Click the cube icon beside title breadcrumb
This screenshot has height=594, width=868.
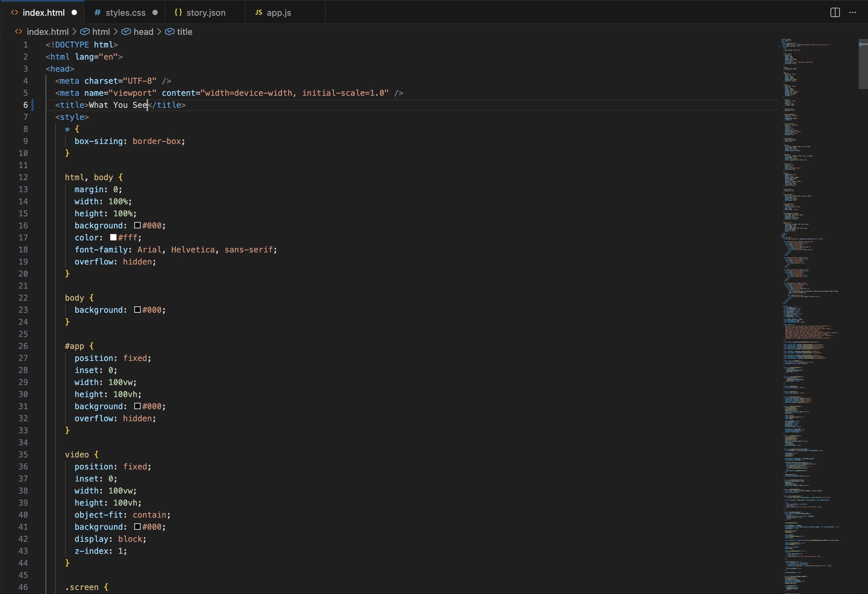pos(169,32)
